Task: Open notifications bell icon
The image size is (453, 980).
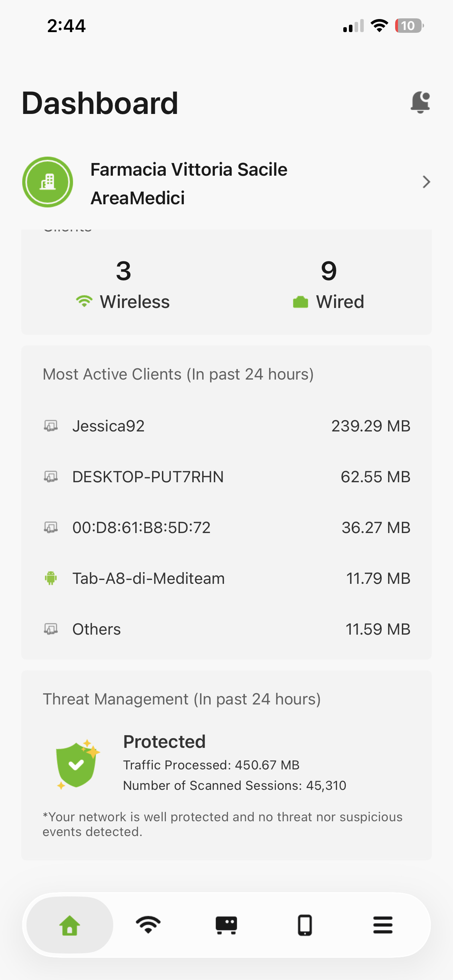Action: coord(420,102)
